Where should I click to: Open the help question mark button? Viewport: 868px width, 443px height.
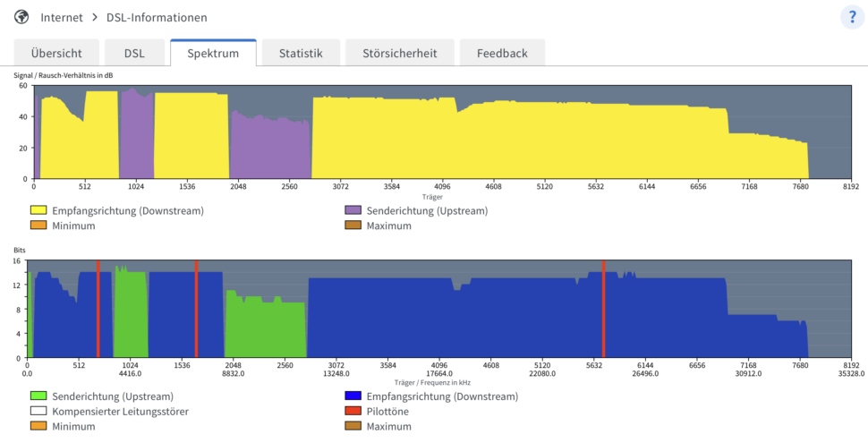point(852,17)
